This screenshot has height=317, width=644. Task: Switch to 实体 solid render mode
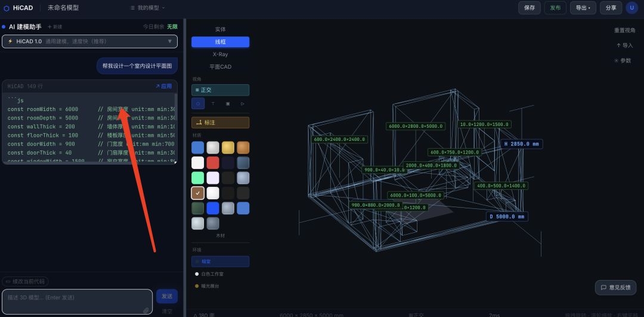[220, 30]
